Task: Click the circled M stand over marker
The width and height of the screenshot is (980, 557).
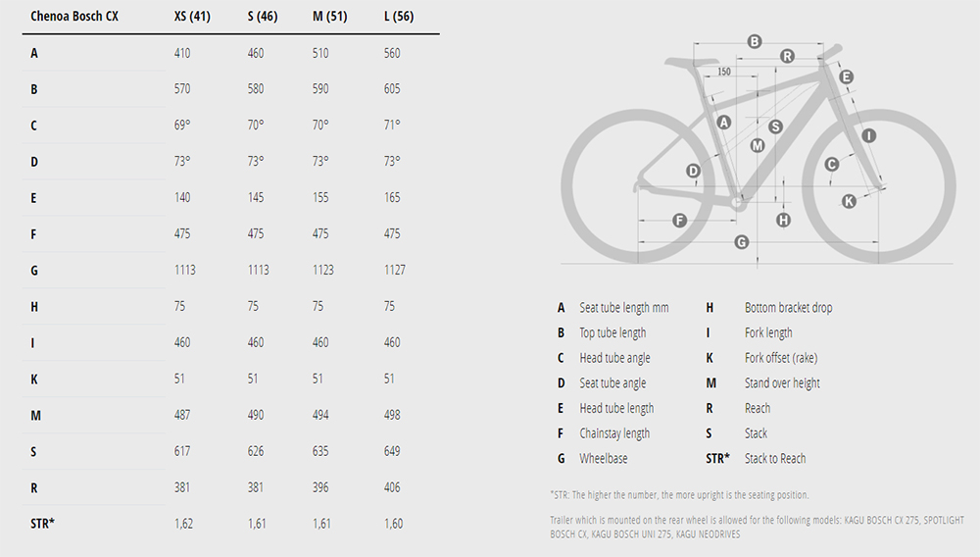Action: (x=757, y=145)
